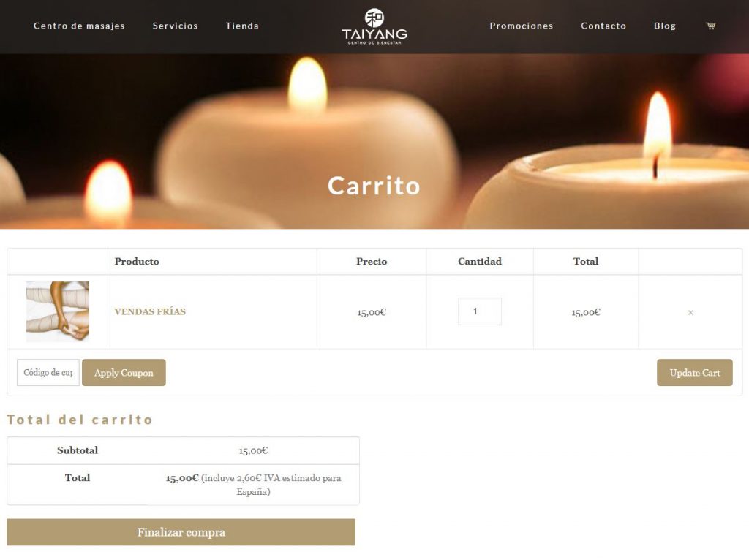
Task: Open the VENDAS FRÍAS product thumbnail
Action: (57, 311)
